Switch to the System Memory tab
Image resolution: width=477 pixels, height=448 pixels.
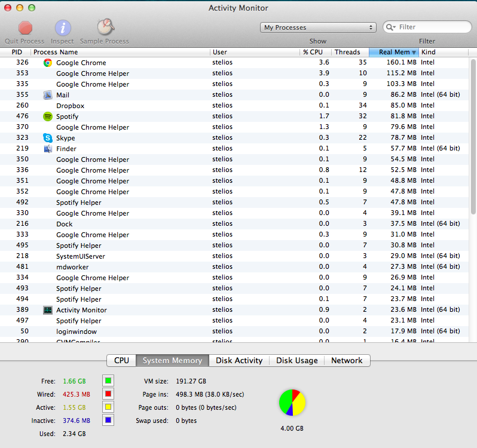pos(173,360)
